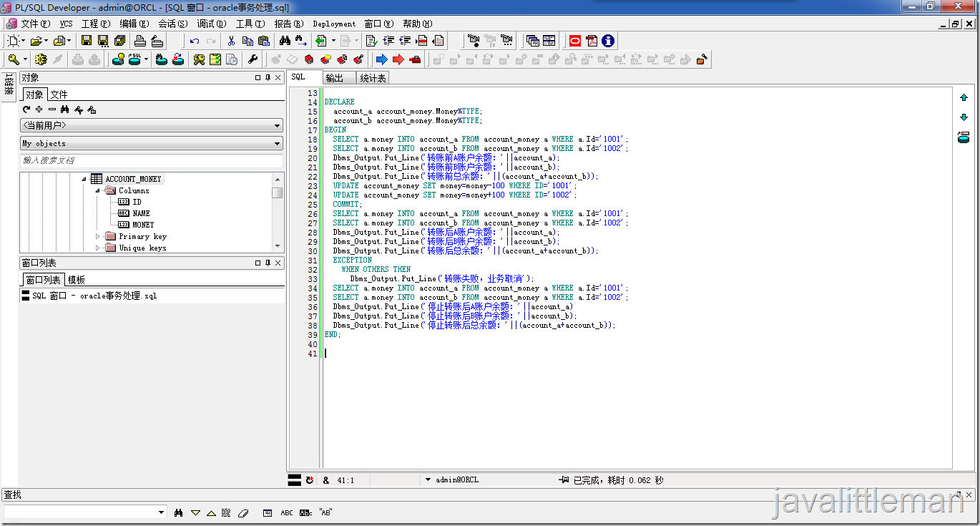The height and width of the screenshot is (526, 980).
Task: Click the binoculars icon in the Objects panel
Action: coord(65,109)
